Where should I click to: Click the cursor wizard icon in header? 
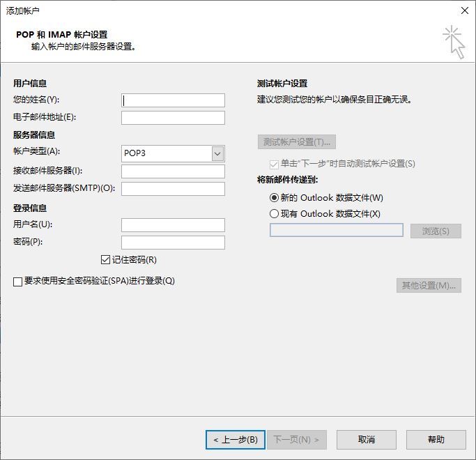coord(454,42)
